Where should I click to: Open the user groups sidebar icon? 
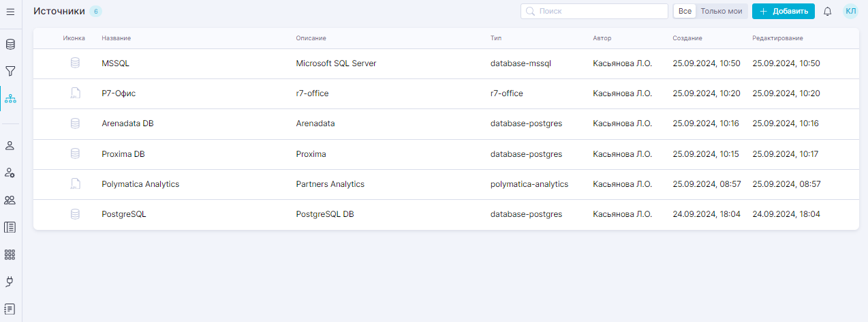click(x=10, y=200)
